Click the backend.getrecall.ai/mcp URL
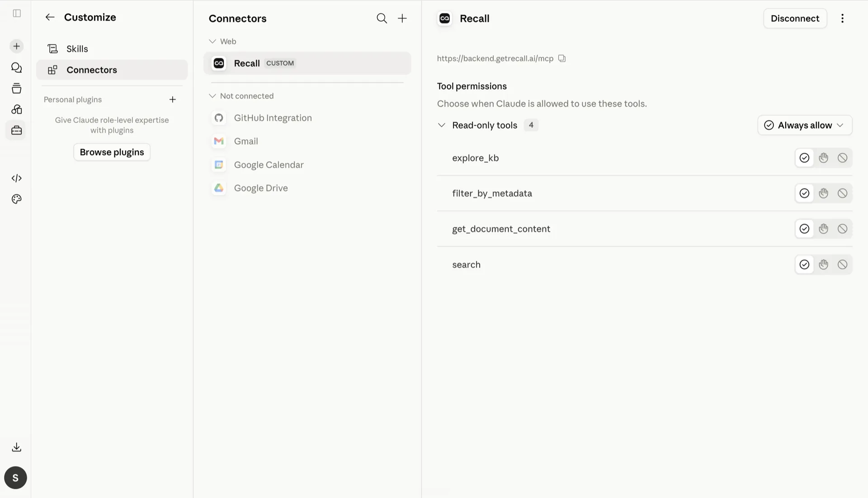Screen dimensions: 868x498 pyautogui.click(x=495, y=58)
